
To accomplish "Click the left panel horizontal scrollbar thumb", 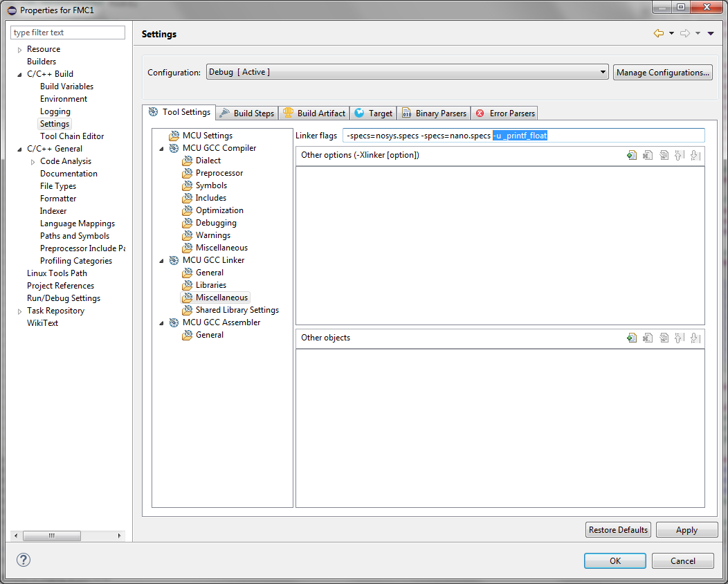I will pos(52,536).
